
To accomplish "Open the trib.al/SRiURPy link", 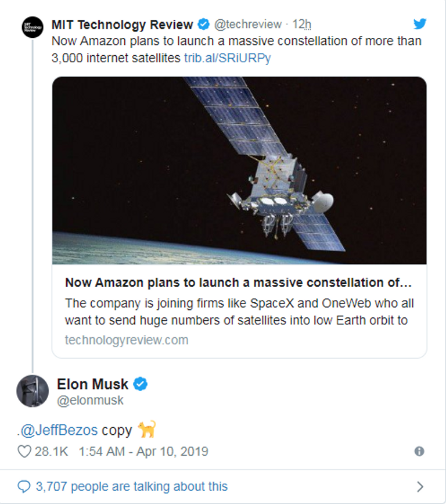I will coord(227,59).
